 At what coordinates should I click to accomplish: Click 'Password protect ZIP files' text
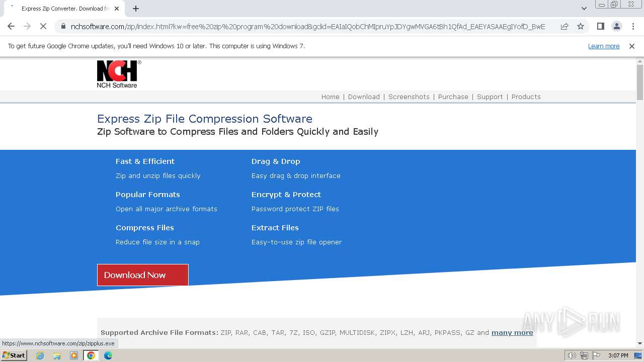(x=295, y=209)
